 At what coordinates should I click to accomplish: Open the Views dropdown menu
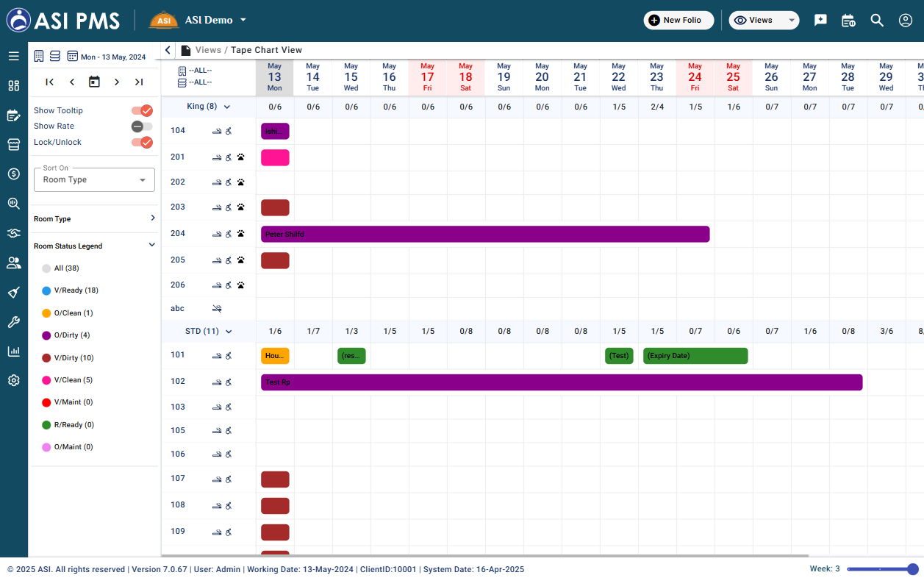764,21
